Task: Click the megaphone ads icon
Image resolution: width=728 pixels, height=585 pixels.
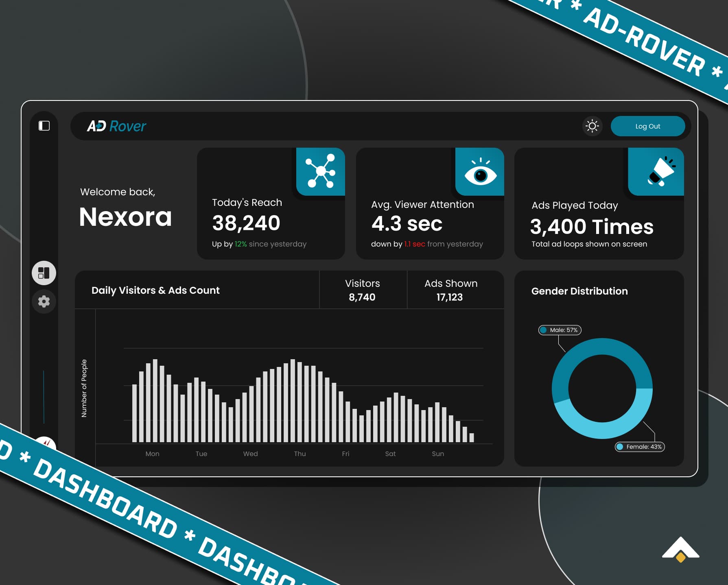Action: coord(656,172)
